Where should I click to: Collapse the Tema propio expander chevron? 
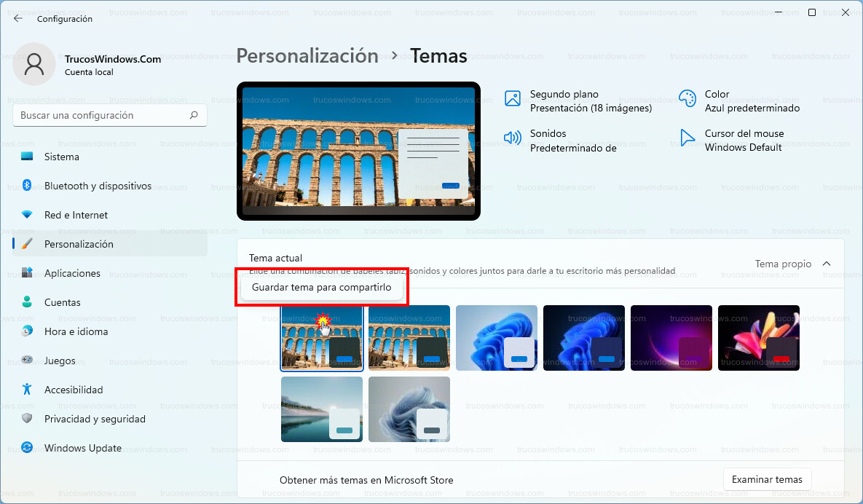tap(826, 264)
